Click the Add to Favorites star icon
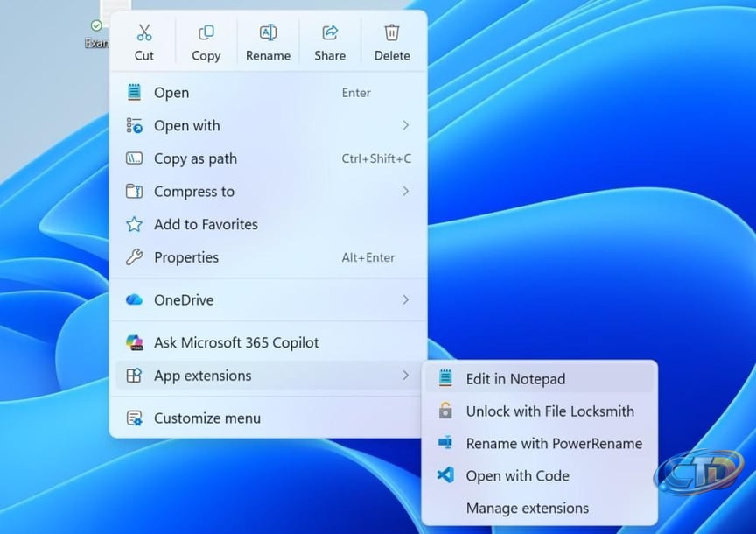 [134, 224]
